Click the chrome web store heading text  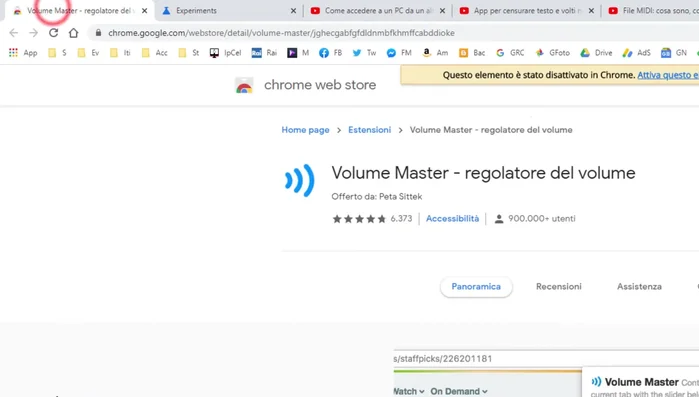tap(320, 85)
